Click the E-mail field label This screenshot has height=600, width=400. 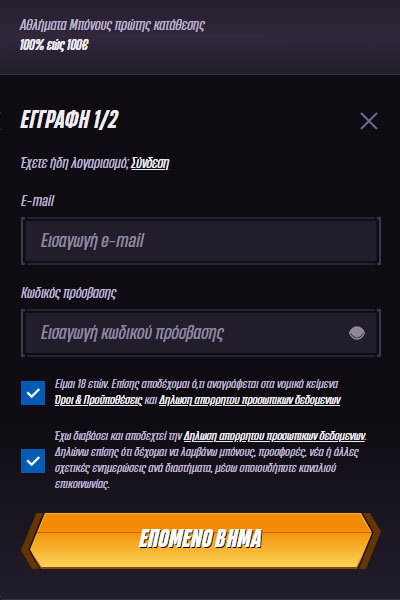38,201
